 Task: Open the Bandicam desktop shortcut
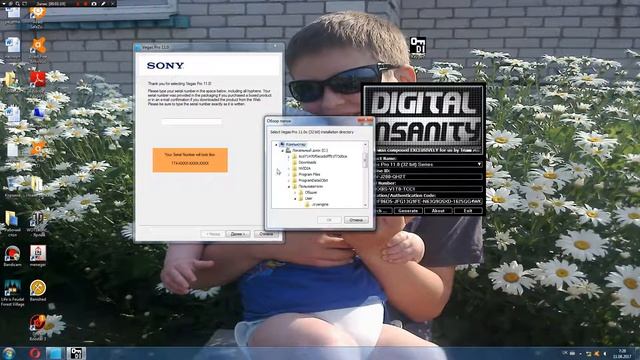click(12, 256)
